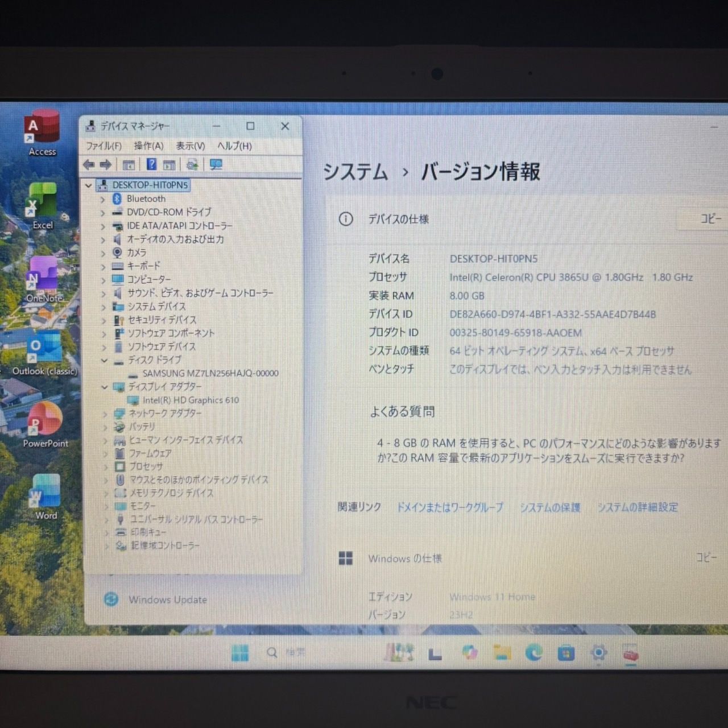This screenshot has width=728, height=728.
Task: Click the ドメインまたはワークグループ link
Action: coord(450,507)
